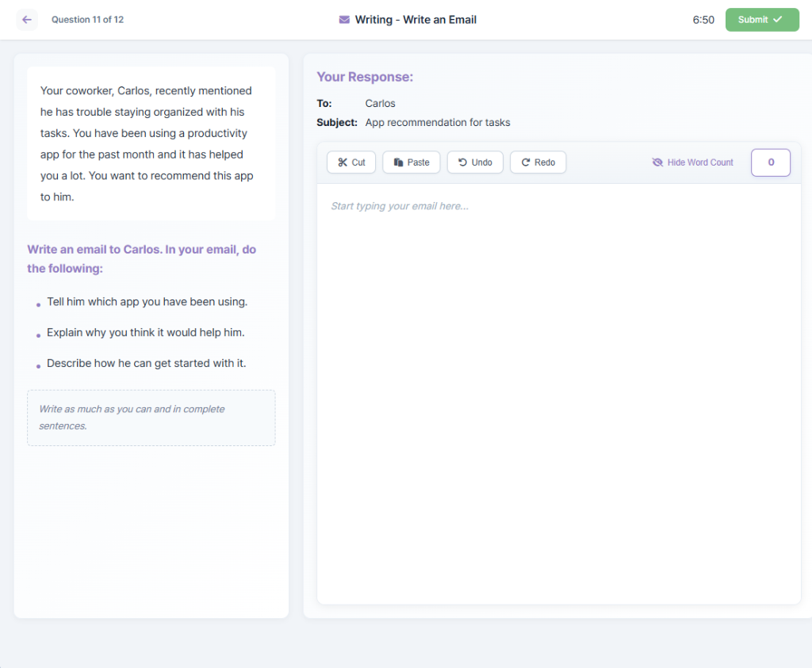Screen dimensions: 812x668
Task: Select the subject line App recommendation for tasks
Action: 437,123
